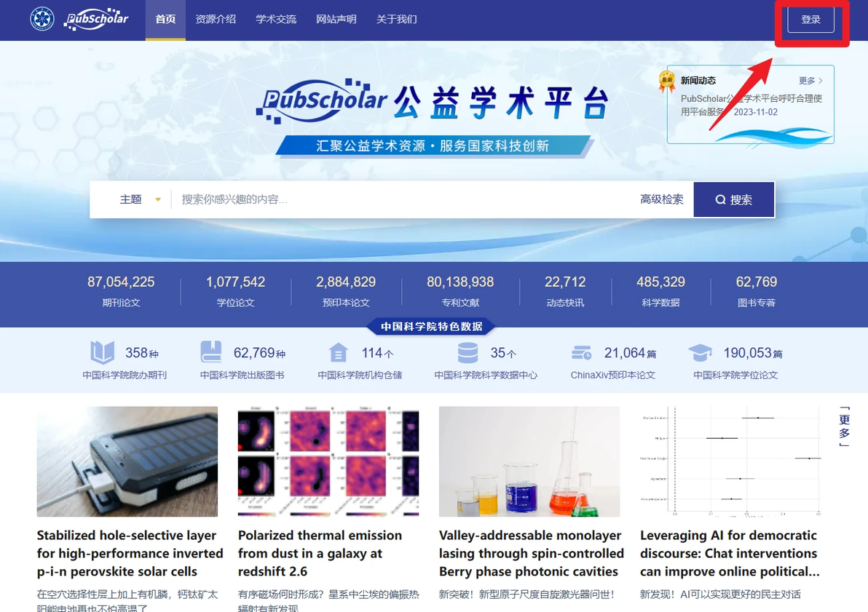868x612 pixels.
Task: Expand the 主题 search field dropdown
Action: [x=140, y=199]
